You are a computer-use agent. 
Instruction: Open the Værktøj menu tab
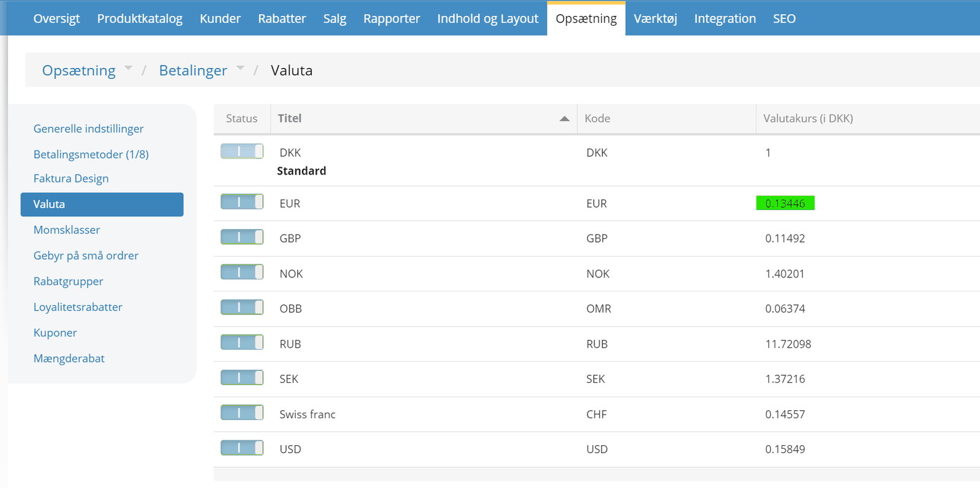click(x=655, y=18)
